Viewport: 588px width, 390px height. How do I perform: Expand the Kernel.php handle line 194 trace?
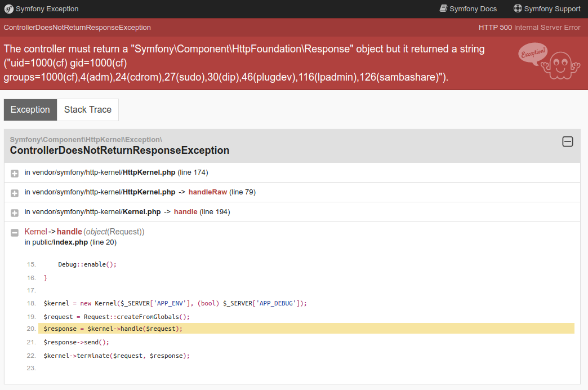[x=15, y=212]
